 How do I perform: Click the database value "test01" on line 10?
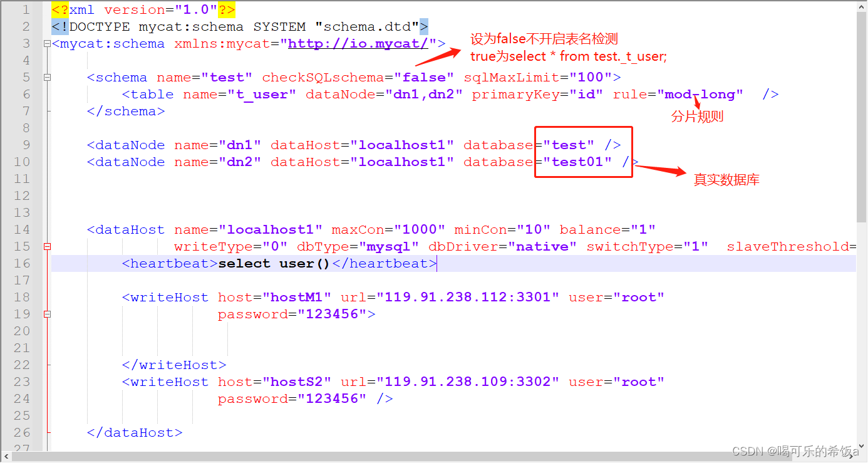tap(577, 162)
